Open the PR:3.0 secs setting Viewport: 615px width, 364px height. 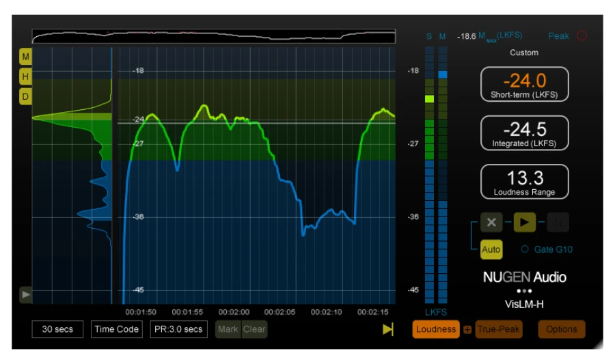pos(178,329)
